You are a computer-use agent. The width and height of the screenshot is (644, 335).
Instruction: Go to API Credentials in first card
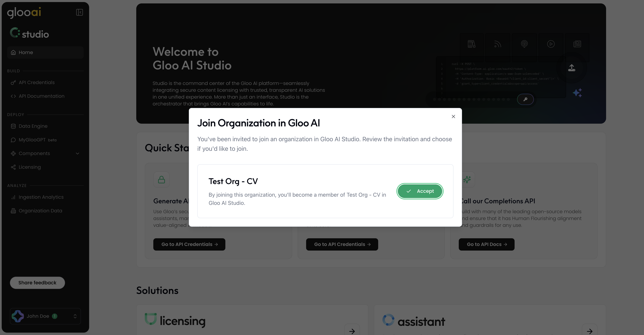(x=189, y=244)
